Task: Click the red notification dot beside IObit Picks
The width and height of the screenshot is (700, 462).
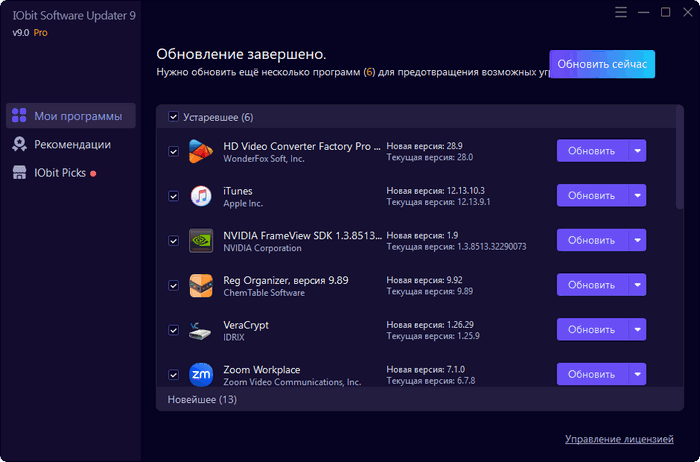Action: [93, 174]
